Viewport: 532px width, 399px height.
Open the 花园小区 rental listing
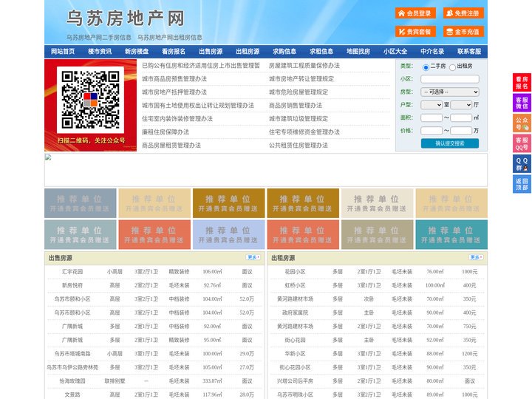point(295,272)
